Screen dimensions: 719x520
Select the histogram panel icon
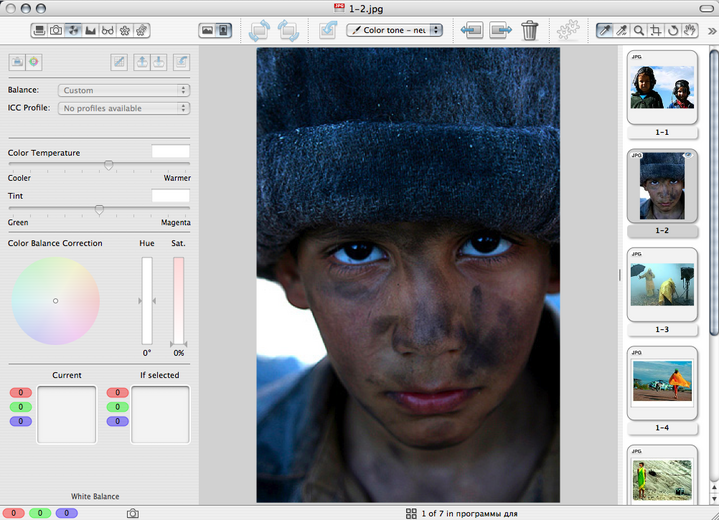(91, 31)
